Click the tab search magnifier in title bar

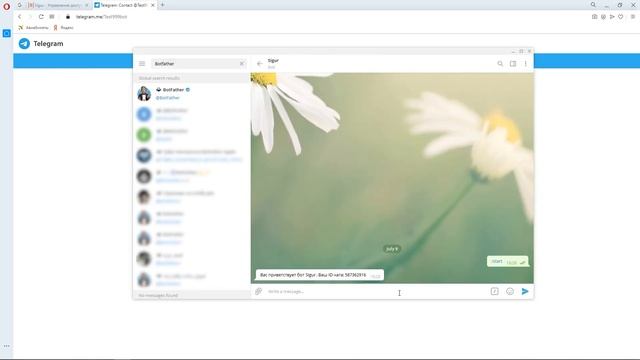(x=593, y=5)
